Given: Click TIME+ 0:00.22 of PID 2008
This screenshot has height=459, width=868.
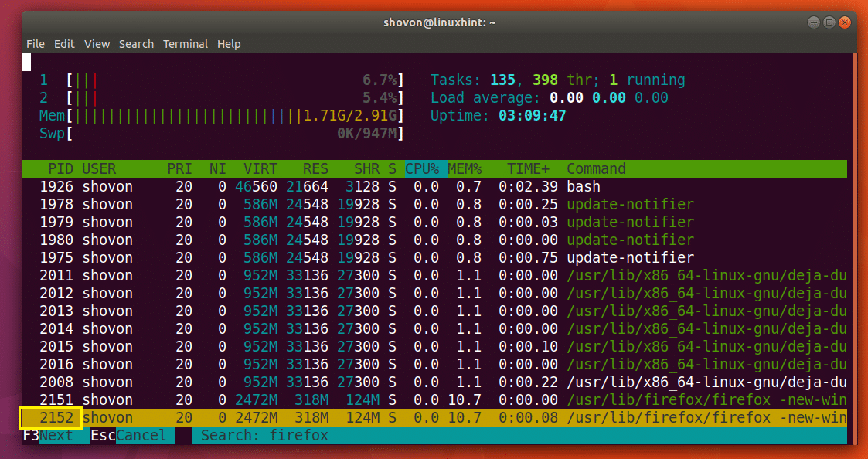Looking at the screenshot, I should tap(528, 382).
